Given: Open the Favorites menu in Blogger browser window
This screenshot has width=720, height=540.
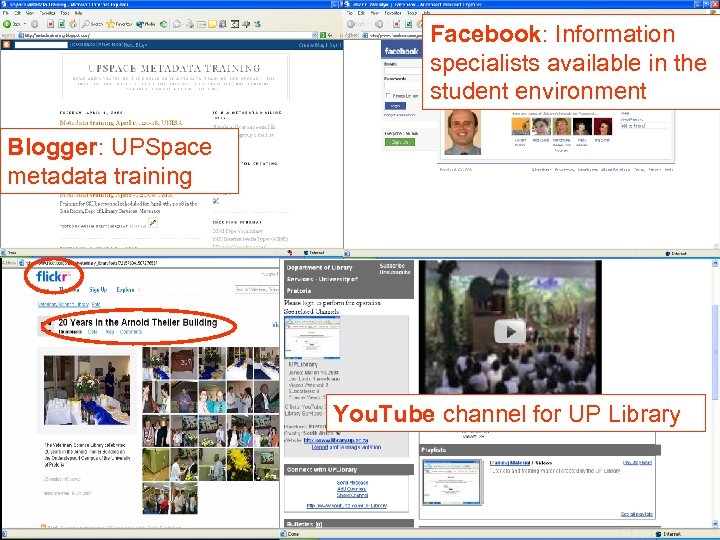Looking at the screenshot, I should click(x=47, y=13).
